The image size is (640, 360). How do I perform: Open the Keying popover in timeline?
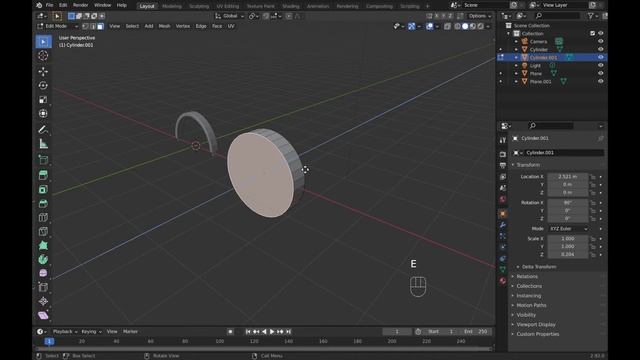(91, 331)
